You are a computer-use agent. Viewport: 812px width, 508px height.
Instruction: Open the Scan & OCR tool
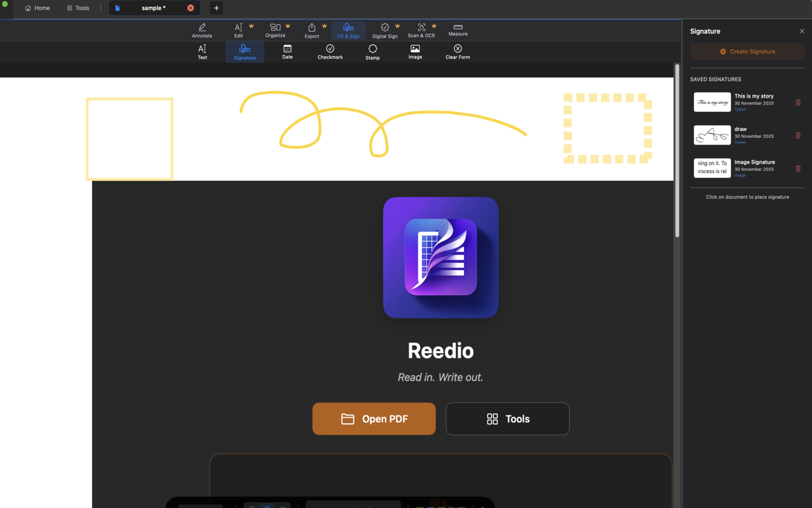click(x=421, y=30)
